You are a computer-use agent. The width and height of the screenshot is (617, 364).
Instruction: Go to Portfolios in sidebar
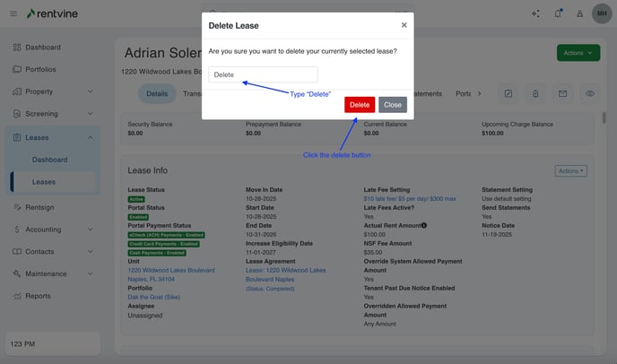click(40, 69)
